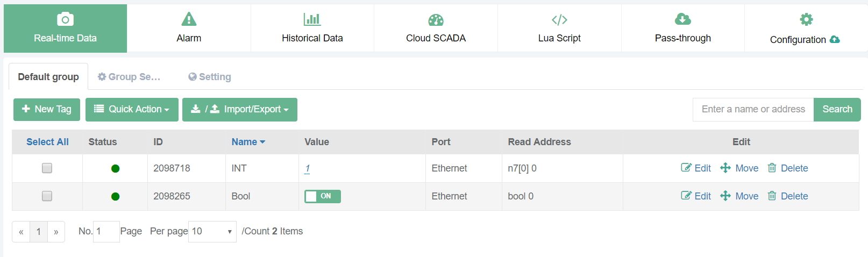
Task: Open the Historical Data chart icon
Action: (x=312, y=19)
